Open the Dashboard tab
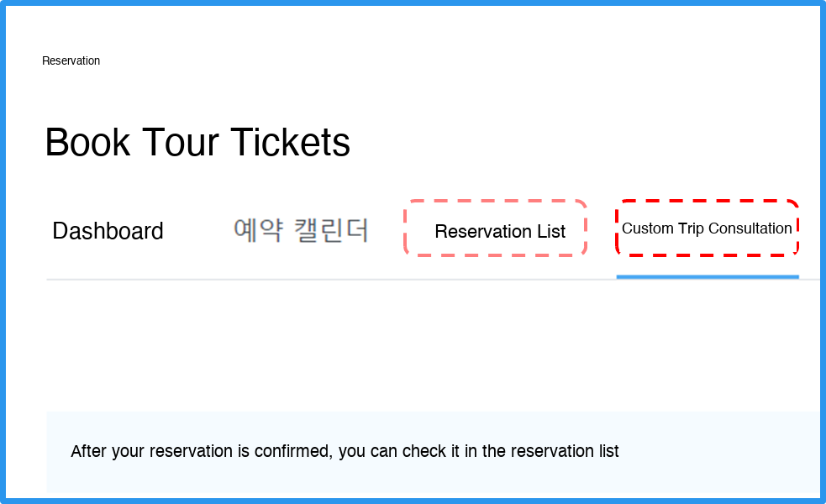Viewport: 826px width, 504px height. pyautogui.click(x=108, y=231)
